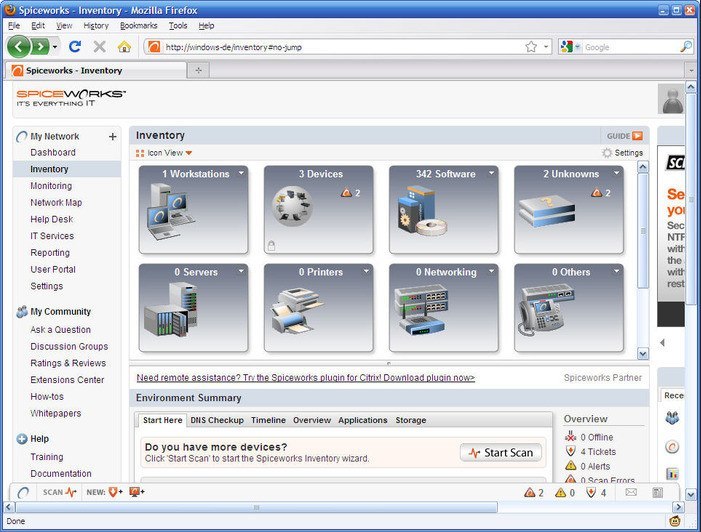Open the user profile avatar icon
701x532 pixels.
click(672, 99)
